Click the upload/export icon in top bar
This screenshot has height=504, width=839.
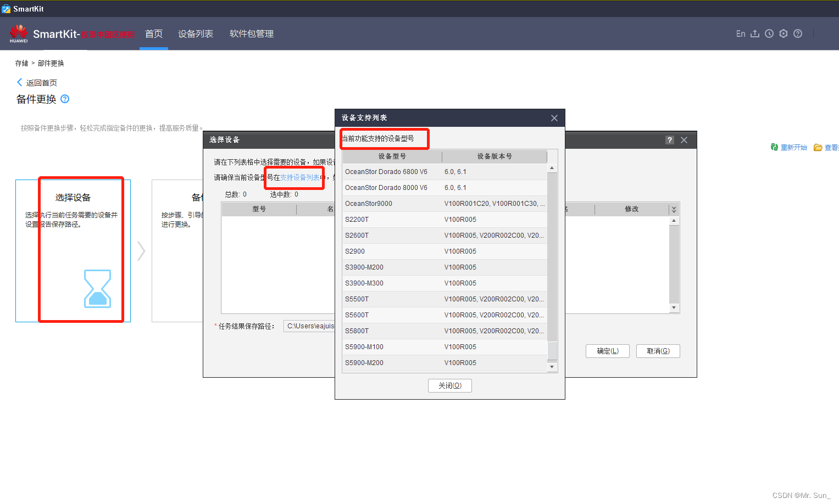tap(754, 33)
